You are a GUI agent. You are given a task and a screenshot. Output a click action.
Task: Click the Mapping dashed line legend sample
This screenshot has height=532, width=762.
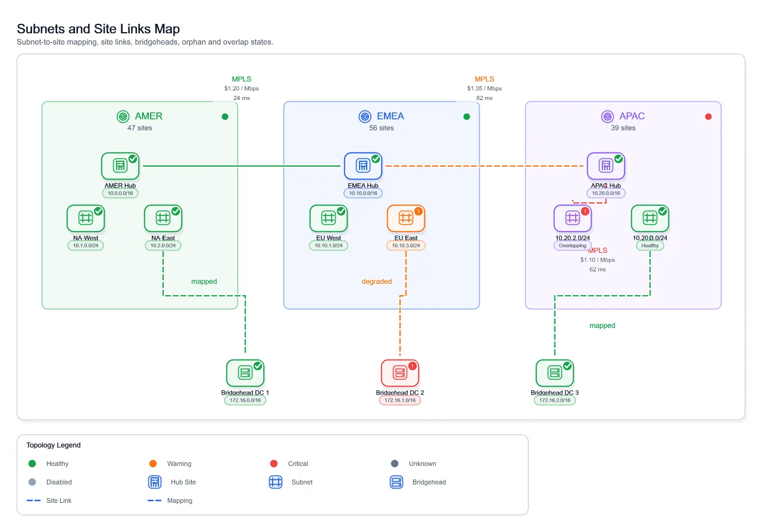154,500
